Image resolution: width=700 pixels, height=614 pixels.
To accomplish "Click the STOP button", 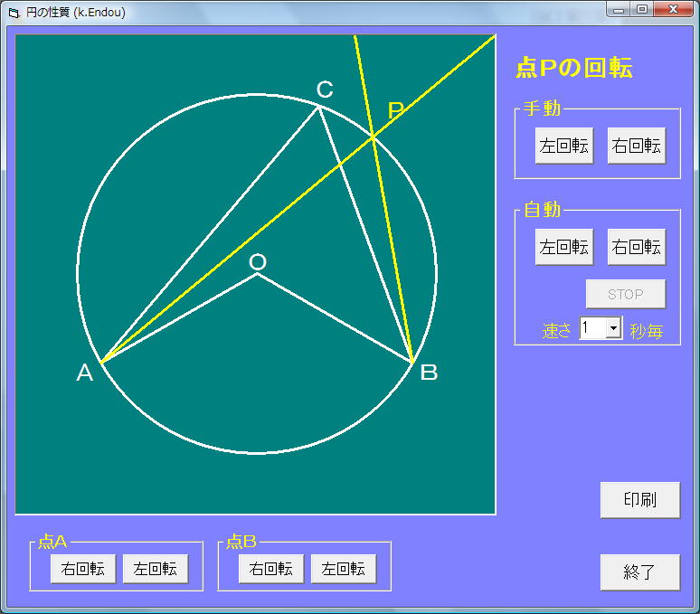I will (626, 294).
